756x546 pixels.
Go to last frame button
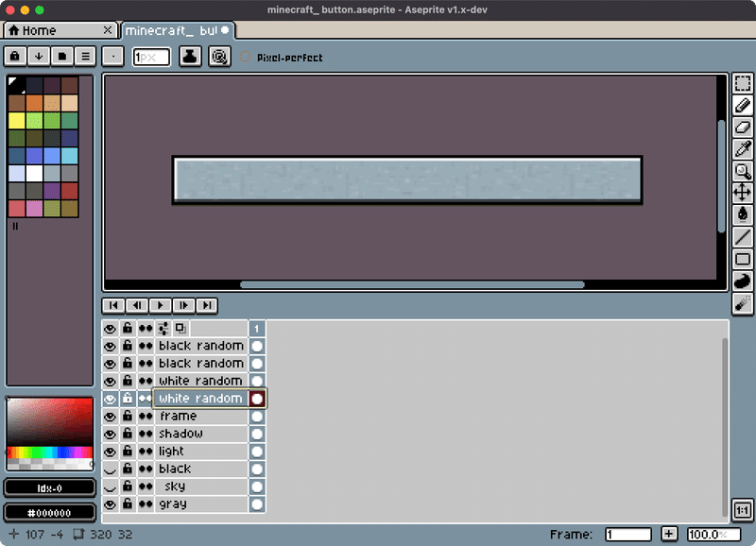click(x=207, y=305)
